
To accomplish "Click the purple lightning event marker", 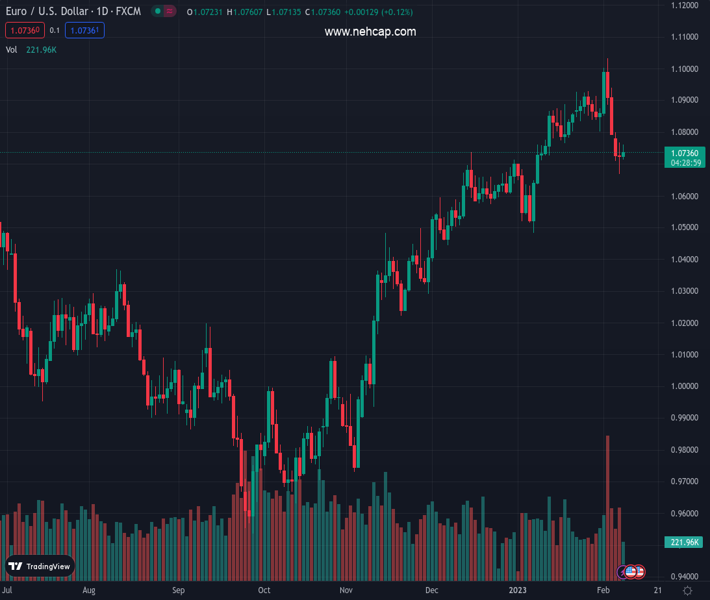I will tap(623, 572).
